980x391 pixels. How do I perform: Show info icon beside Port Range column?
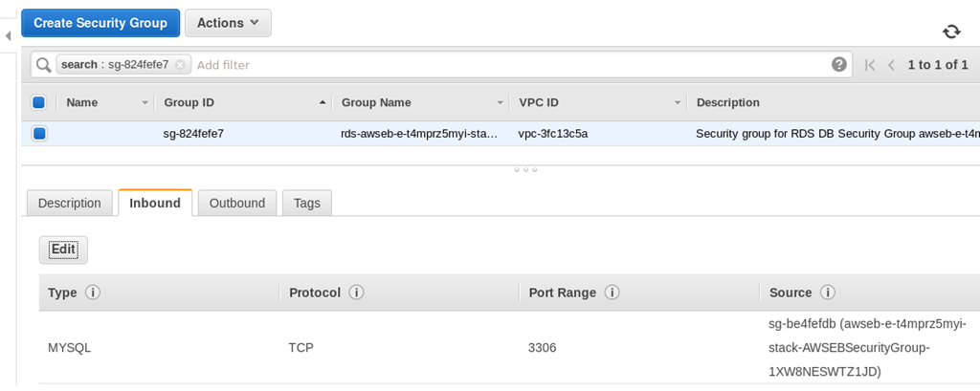[612, 293]
